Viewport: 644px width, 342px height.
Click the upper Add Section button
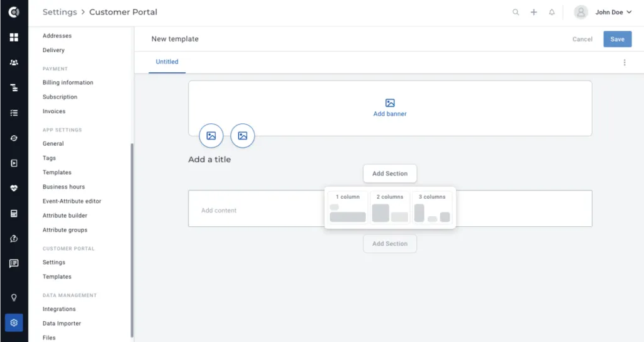click(390, 174)
